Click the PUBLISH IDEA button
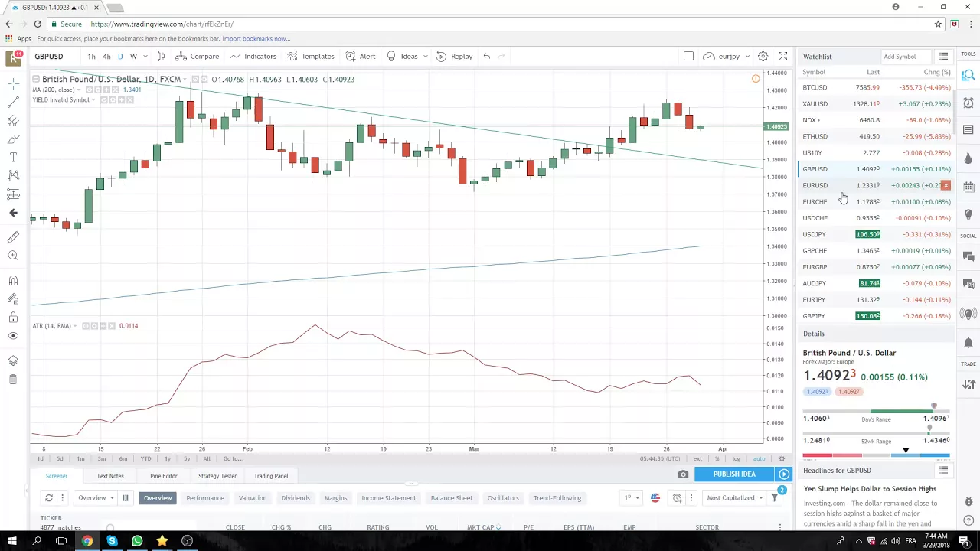980x551 pixels. [734, 474]
